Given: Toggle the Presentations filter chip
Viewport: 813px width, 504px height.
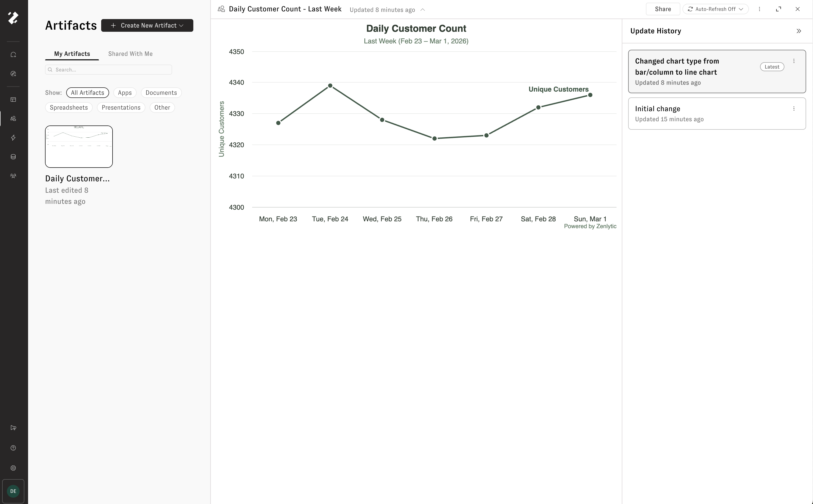Looking at the screenshot, I should pos(121,107).
